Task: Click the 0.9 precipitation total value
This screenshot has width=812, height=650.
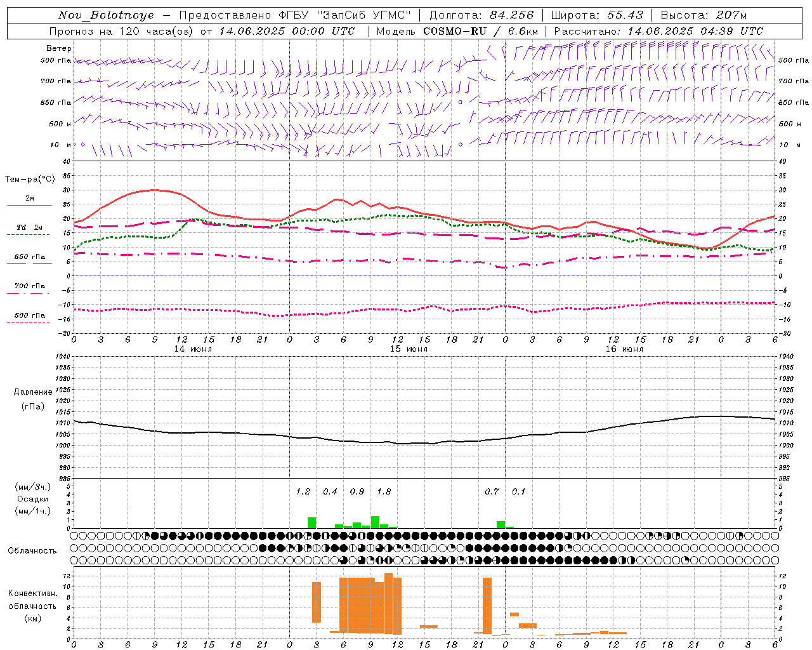Action: pyautogui.click(x=357, y=491)
